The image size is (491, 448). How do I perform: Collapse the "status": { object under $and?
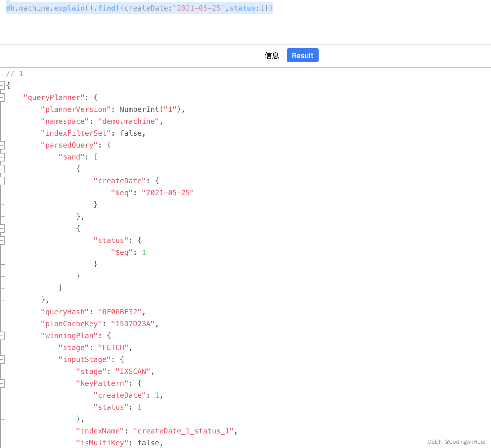click(2, 240)
